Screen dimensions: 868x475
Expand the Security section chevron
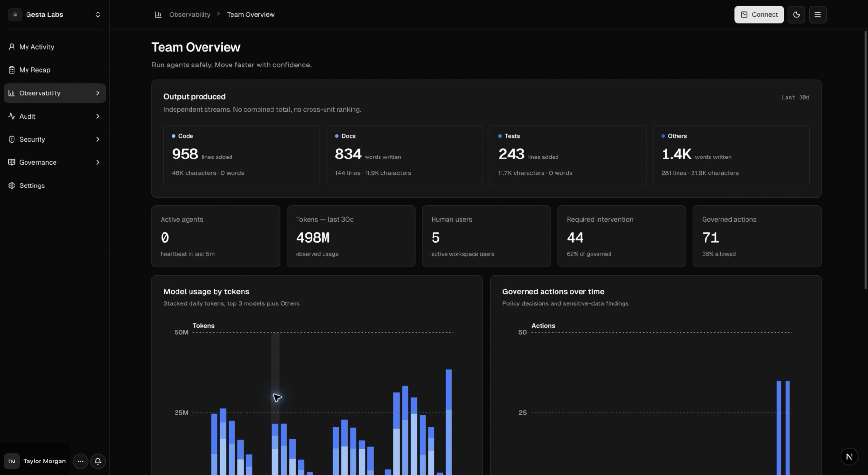coord(98,139)
